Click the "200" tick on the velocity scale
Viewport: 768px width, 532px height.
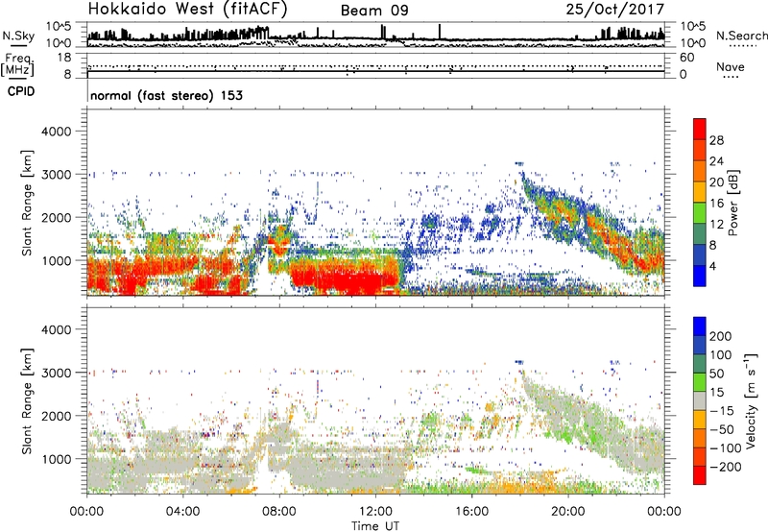[721, 336]
